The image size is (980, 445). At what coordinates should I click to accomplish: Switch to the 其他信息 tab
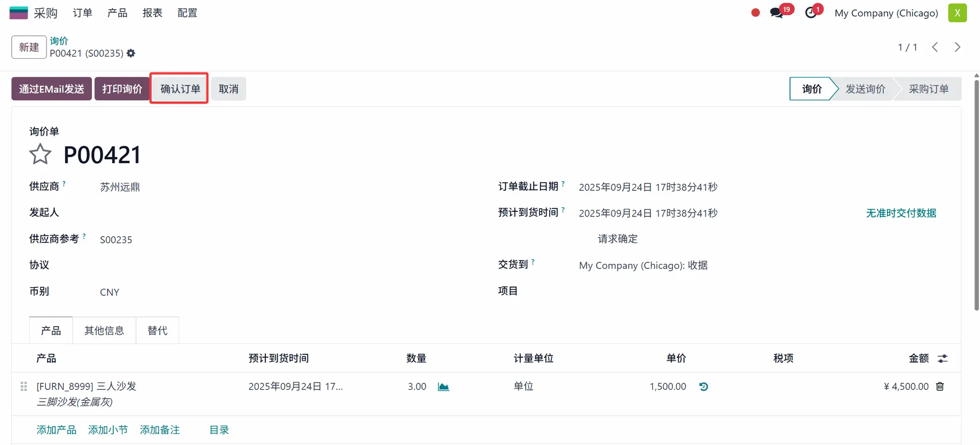click(104, 331)
